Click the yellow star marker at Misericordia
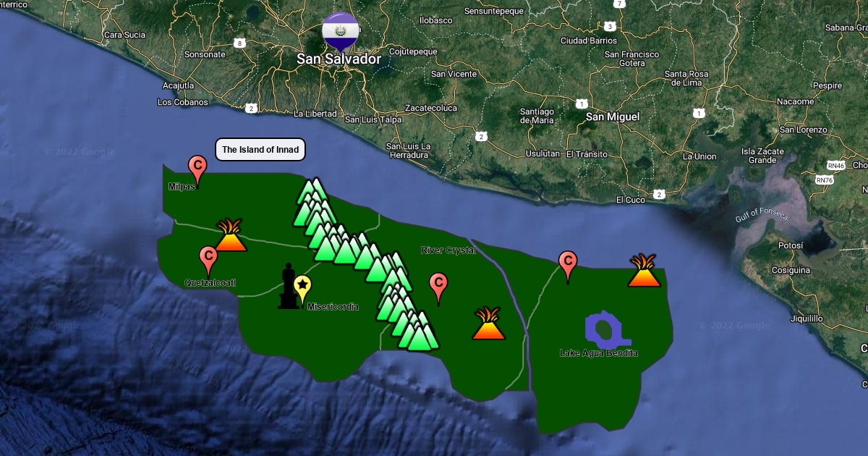Image resolution: width=868 pixels, height=456 pixels. pyautogui.click(x=302, y=288)
